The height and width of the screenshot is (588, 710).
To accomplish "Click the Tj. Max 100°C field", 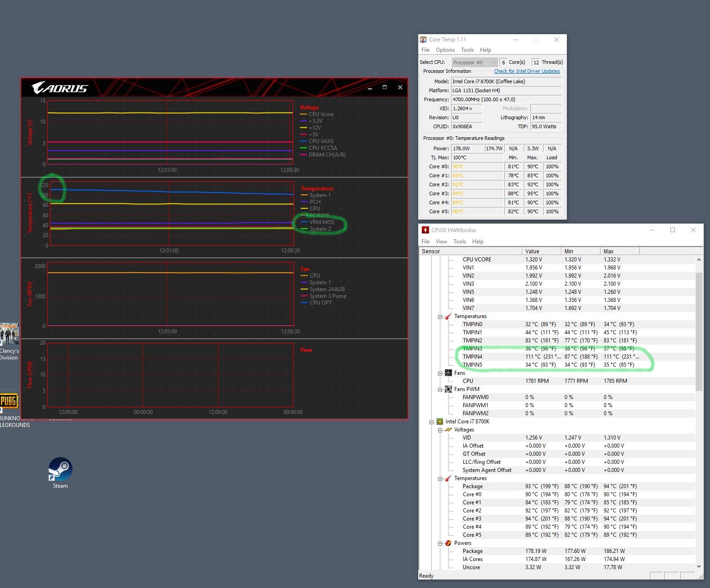I will 477,157.
